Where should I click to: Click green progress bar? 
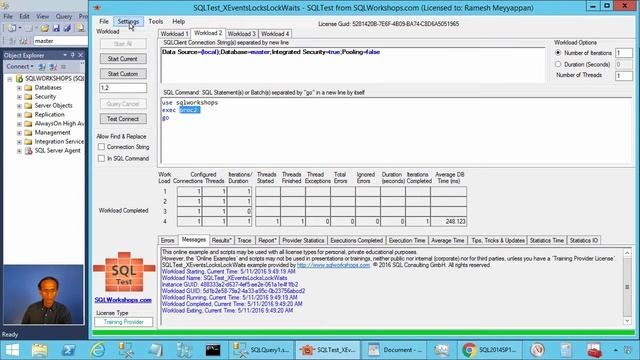(x=363, y=333)
